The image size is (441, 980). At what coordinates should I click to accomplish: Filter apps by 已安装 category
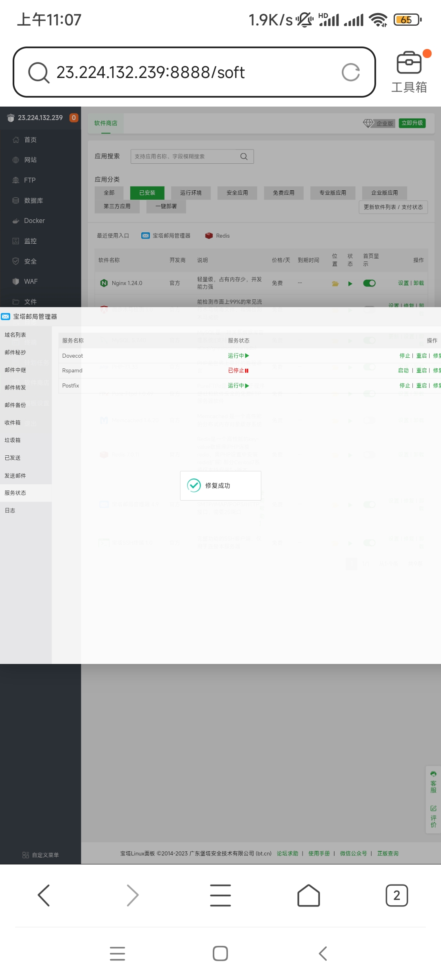pyautogui.click(x=147, y=193)
